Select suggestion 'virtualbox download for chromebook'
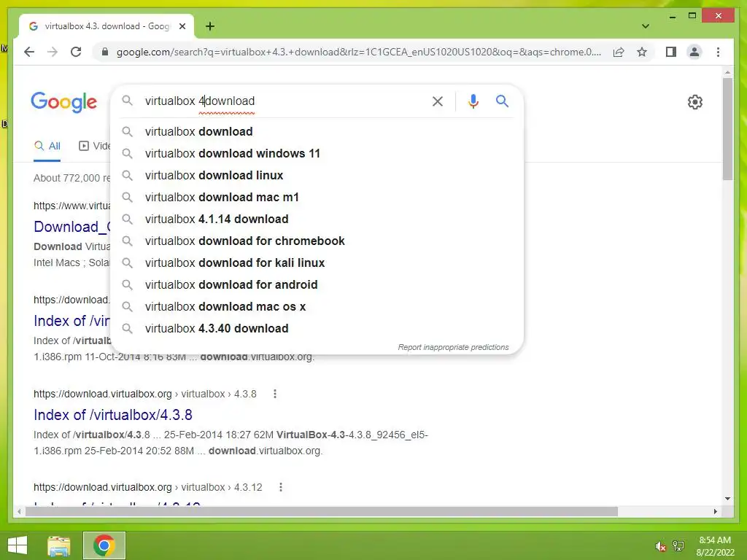The height and width of the screenshot is (560, 747). coord(317,241)
